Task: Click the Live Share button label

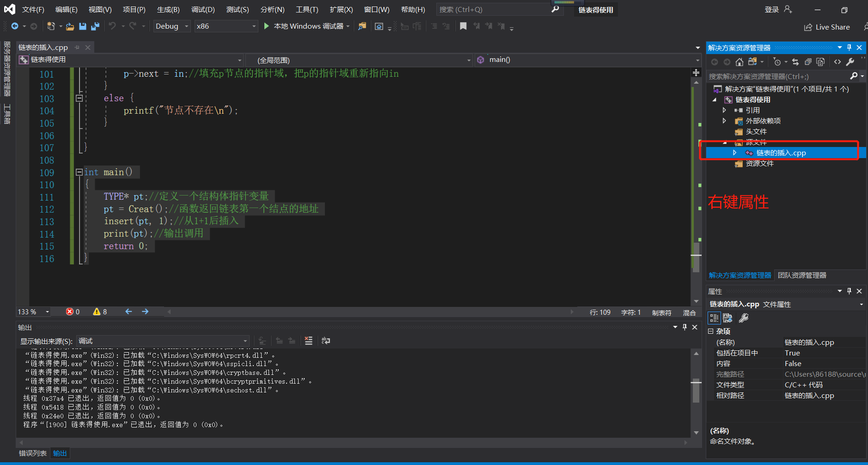Action: pos(833,27)
